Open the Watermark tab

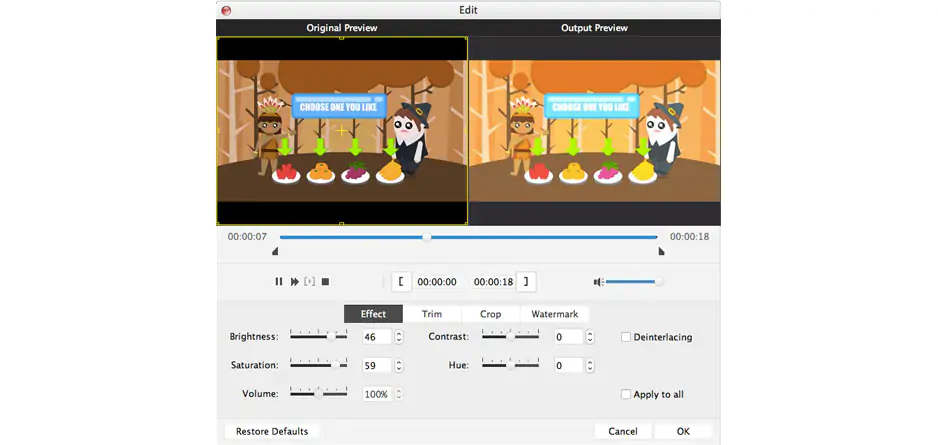pyautogui.click(x=554, y=314)
